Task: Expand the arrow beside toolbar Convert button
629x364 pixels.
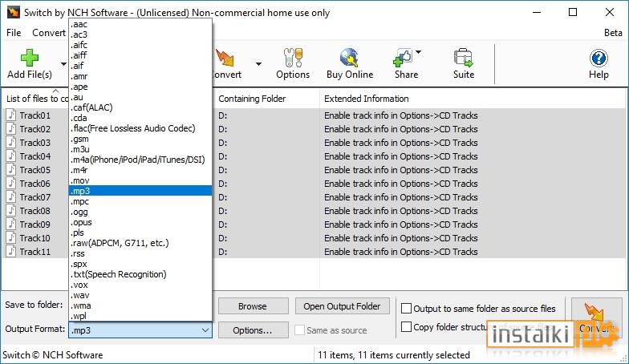Action: [x=258, y=64]
